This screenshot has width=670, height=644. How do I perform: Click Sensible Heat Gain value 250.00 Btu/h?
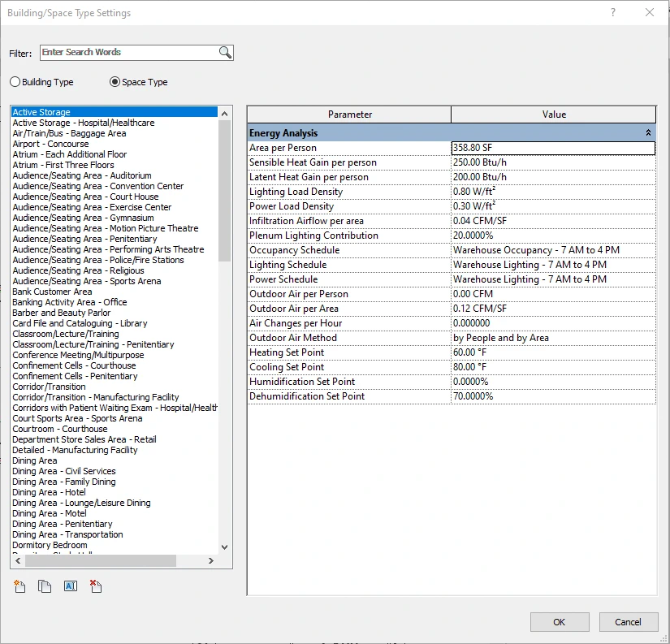[x=553, y=162]
